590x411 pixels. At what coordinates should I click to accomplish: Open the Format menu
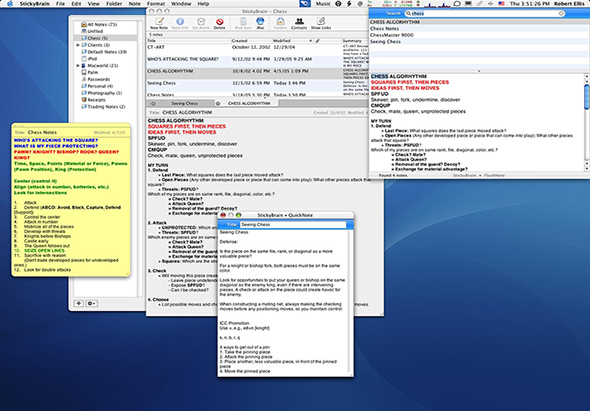(x=156, y=4)
